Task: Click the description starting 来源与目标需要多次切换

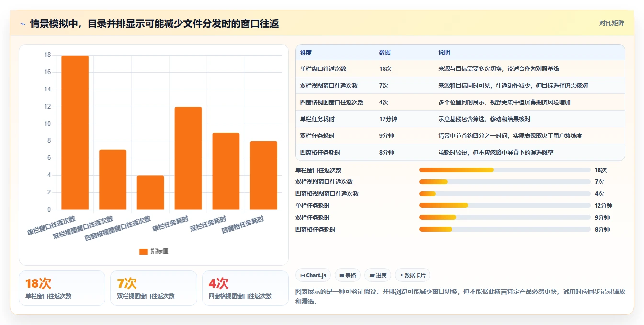Action: pos(498,69)
